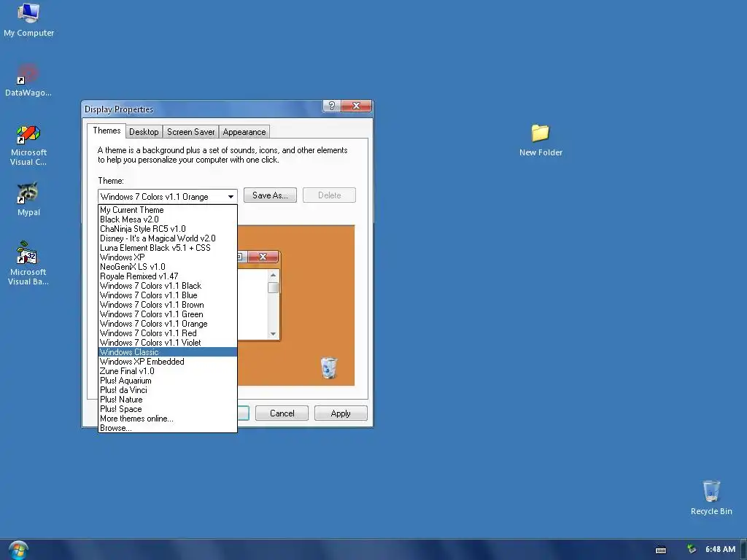Select the Microsoft Visual Basic shortcut icon
Viewport: 747px width, 560px height.
click(27, 253)
